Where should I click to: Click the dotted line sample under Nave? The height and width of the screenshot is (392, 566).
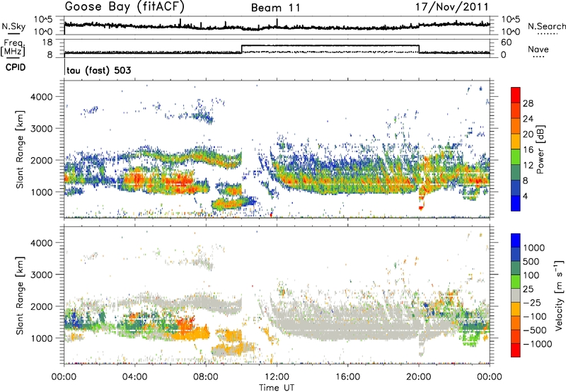(538, 57)
